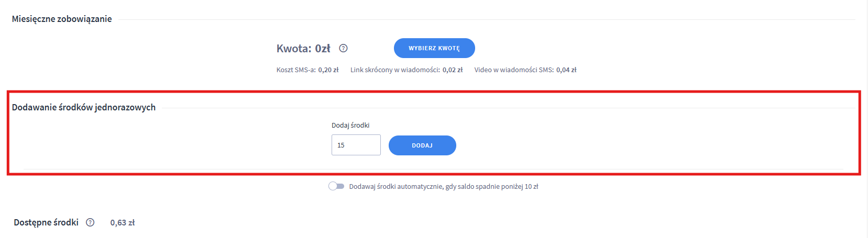The height and width of the screenshot is (238, 868).
Task: Click the 'Dostępne środki' label
Action: tap(46, 222)
